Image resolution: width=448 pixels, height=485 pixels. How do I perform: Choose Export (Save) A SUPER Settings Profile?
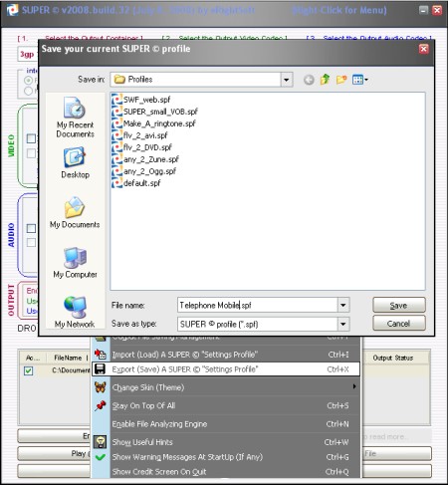pos(226,369)
